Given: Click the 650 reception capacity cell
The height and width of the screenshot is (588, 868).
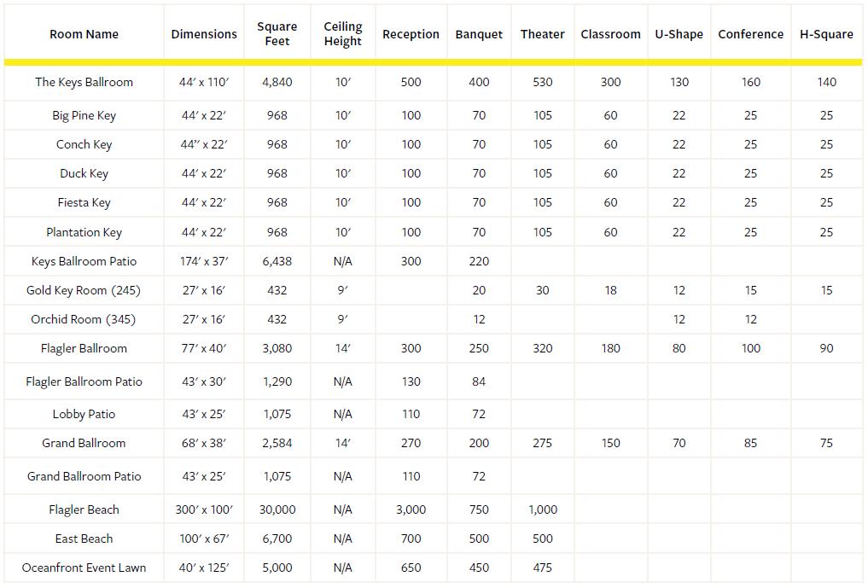Looking at the screenshot, I should click(411, 568).
